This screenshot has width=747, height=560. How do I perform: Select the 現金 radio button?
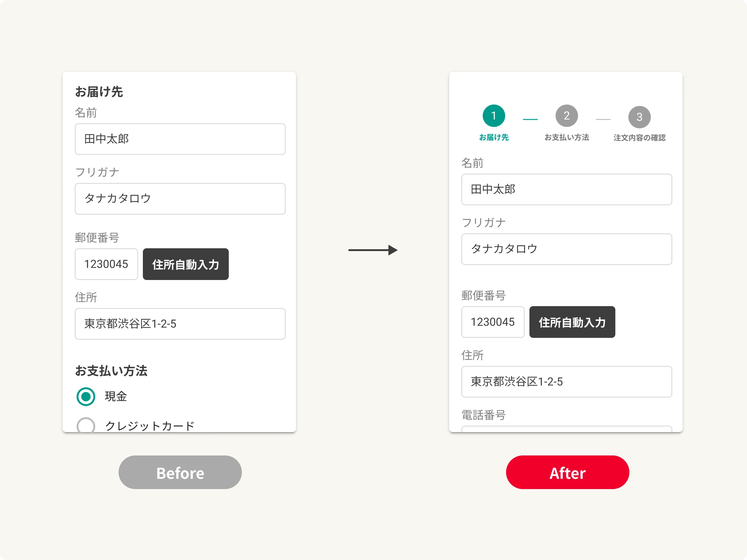(x=86, y=397)
